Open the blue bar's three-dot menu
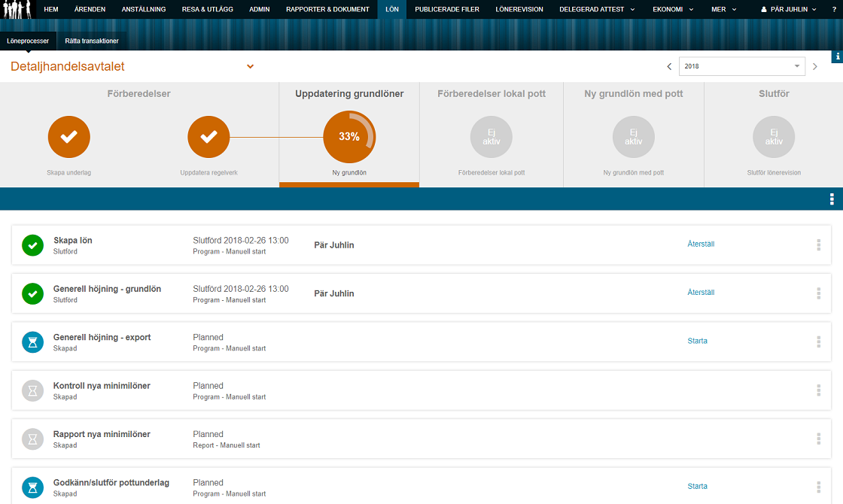Image resolution: width=843 pixels, height=504 pixels. pos(832,199)
